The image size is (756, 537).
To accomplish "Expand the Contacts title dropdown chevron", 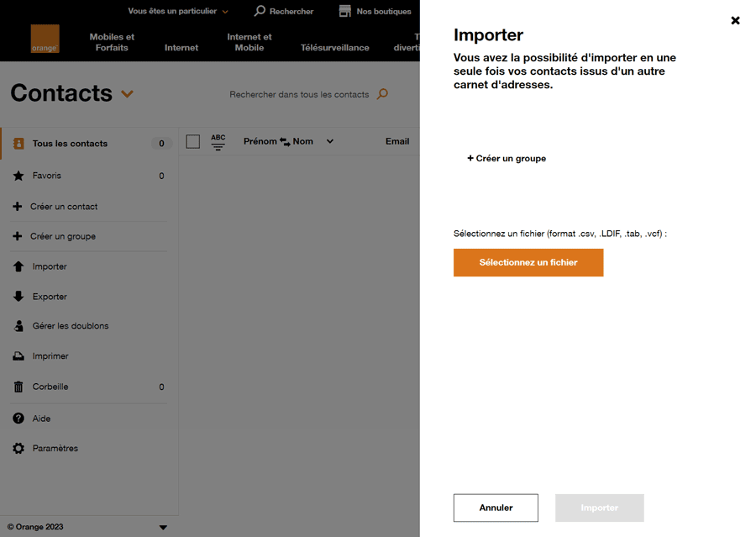I will [x=128, y=93].
